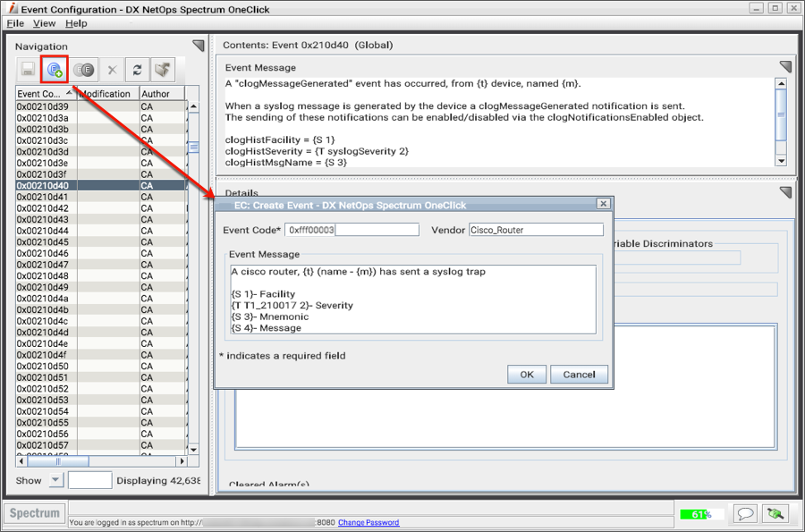Select event row 0x00210d3f

pos(100,174)
